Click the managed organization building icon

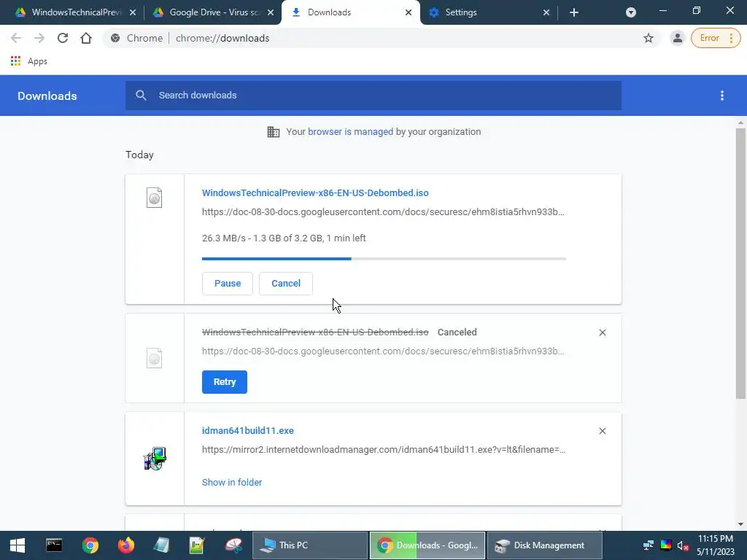274,132
